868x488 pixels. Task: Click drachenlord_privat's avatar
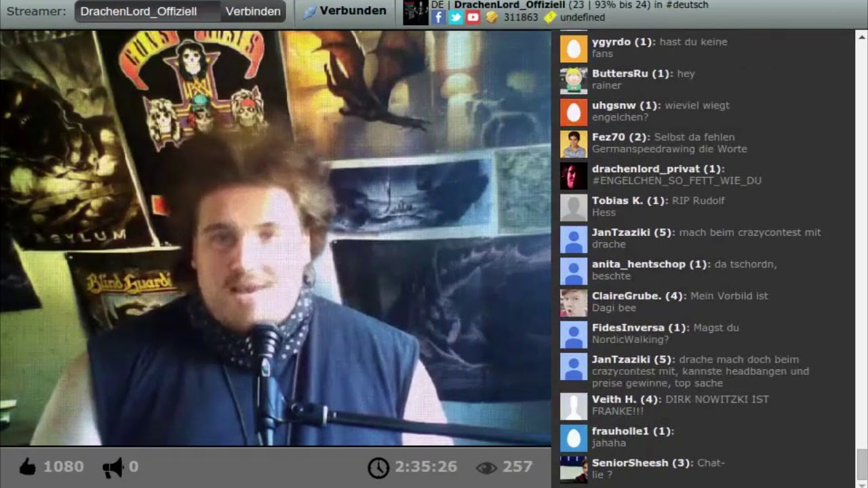coord(574,176)
